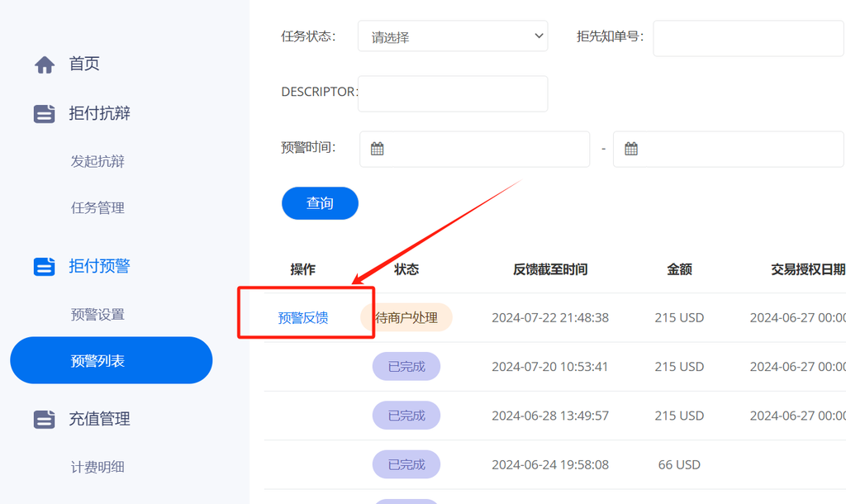Click the calendar icon in end date field

click(x=630, y=149)
